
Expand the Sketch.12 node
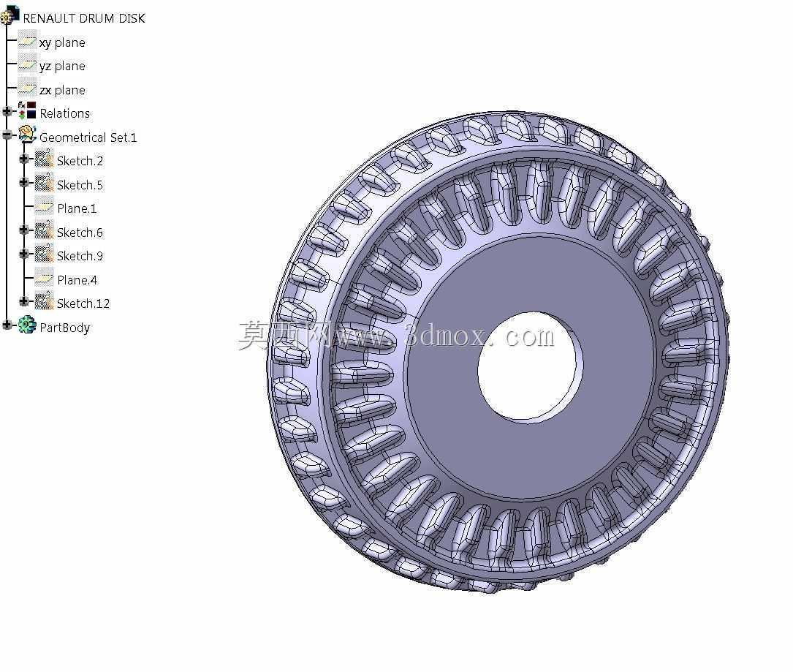pos(24,301)
